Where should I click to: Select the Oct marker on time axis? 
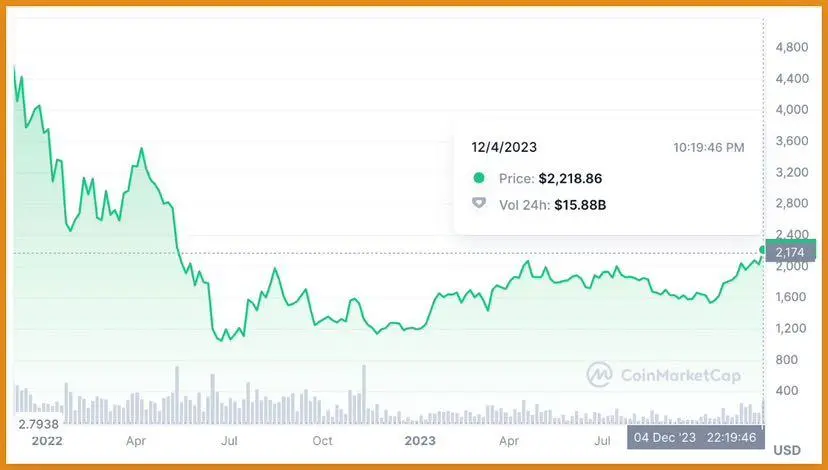coord(323,440)
